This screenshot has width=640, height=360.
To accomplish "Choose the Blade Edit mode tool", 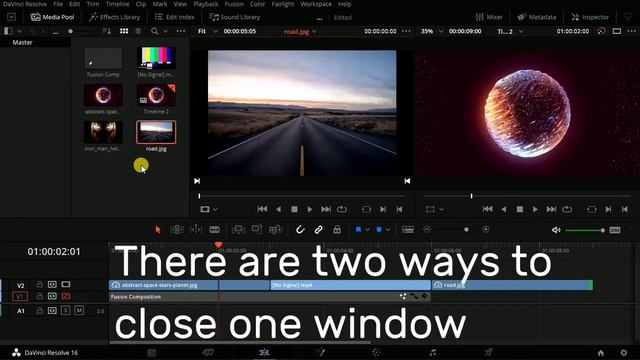I will pyautogui.click(x=215, y=230).
